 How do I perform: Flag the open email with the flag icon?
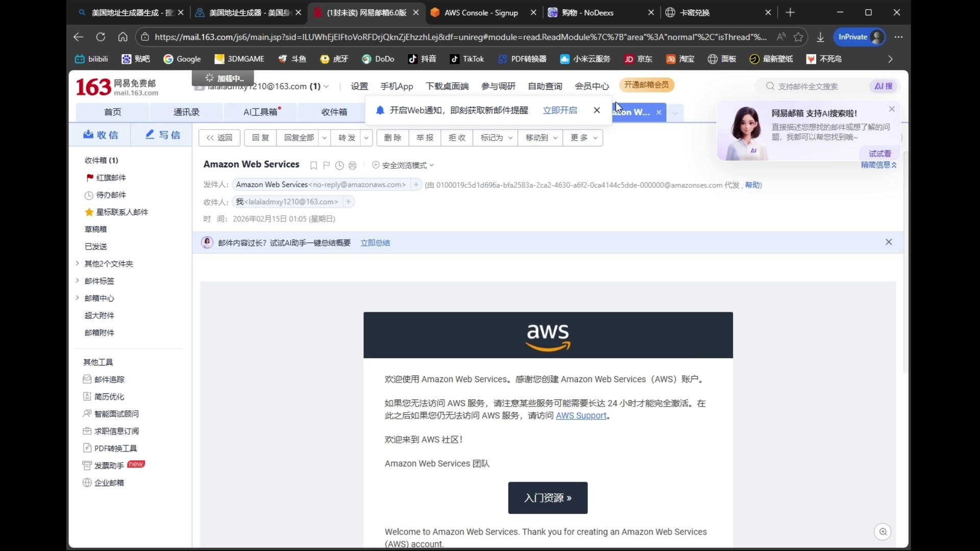pyautogui.click(x=326, y=165)
